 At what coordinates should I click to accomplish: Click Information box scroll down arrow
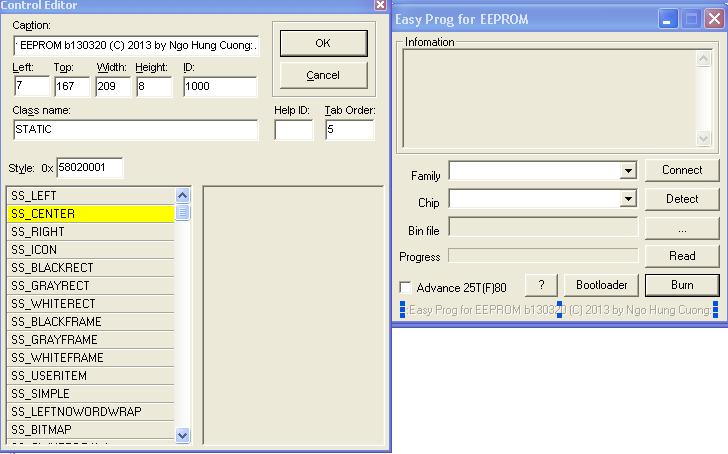(x=703, y=138)
